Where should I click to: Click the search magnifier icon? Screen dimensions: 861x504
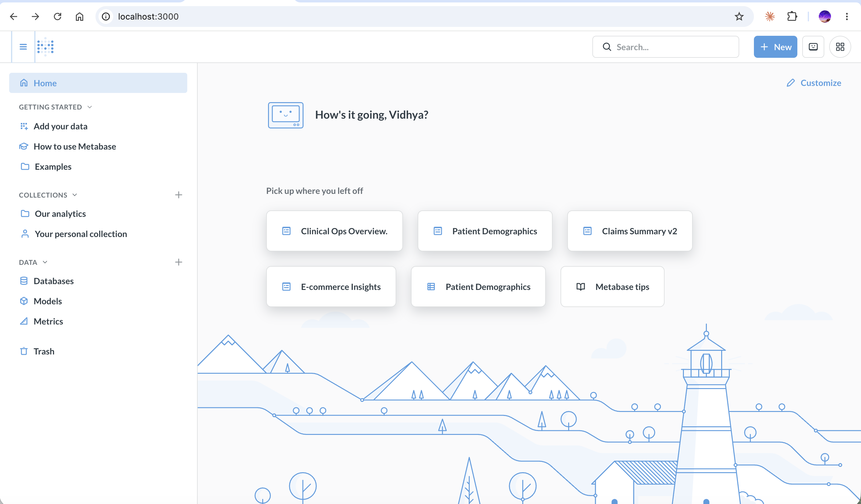[x=607, y=47]
